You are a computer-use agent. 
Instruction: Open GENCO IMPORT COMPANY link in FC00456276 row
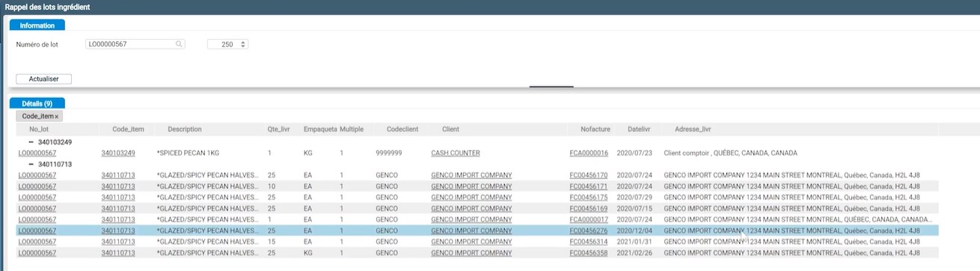tap(471, 231)
